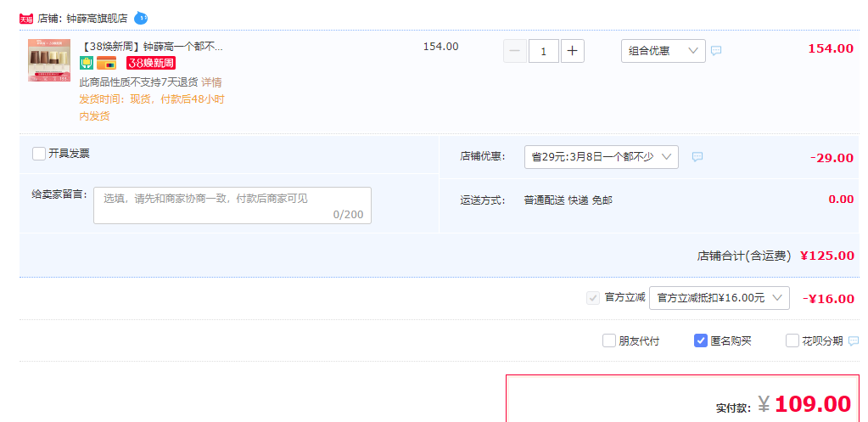This screenshot has width=868, height=422.
Task: Click the unit price 154.00 next to title
Action: (x=440, y=47)
